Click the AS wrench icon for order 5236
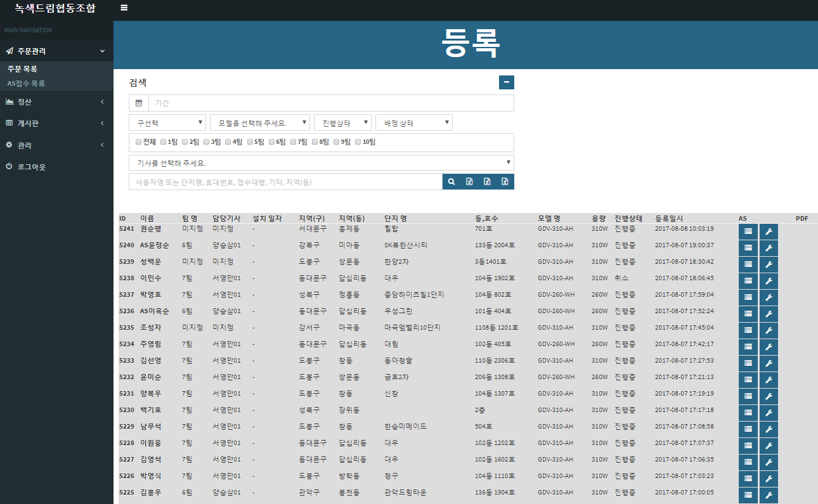Image resolution: width=818 pixels, height=504 pixels. pyautogui.click(x=769, y=314)
